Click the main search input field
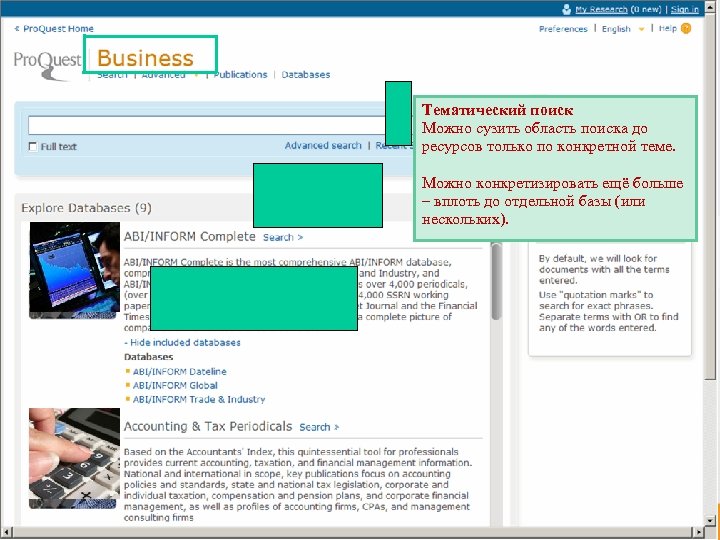 click(207, 125)
